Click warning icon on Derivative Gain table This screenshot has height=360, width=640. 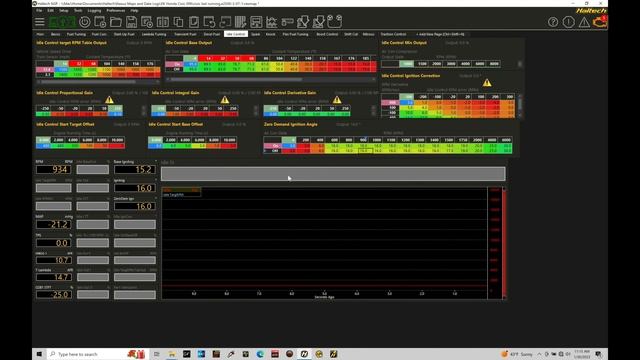point(337,100)
